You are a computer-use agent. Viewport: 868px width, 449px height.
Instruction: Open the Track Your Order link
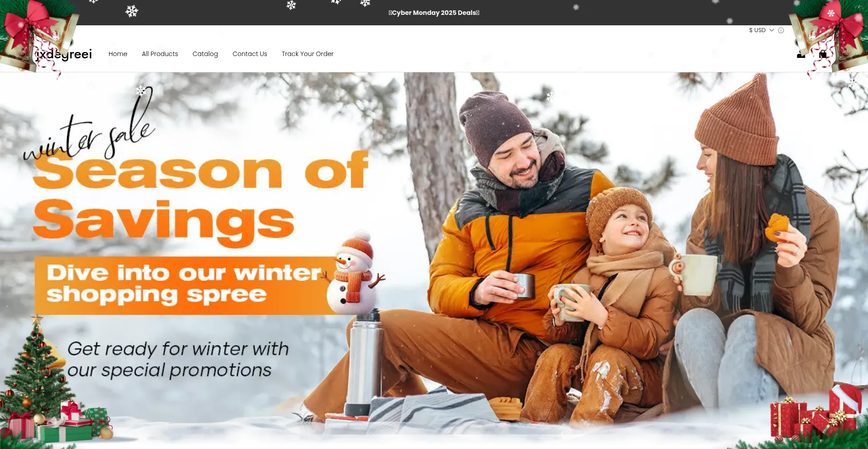point(307,54)
